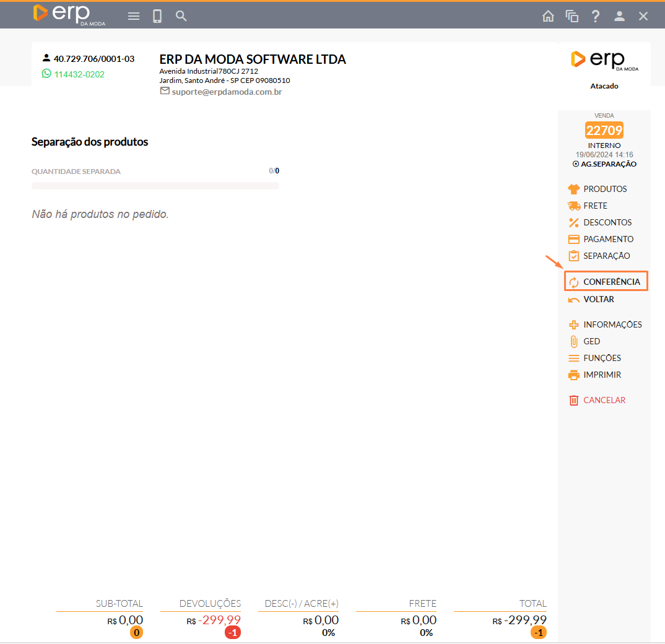Click the mobile device icon
The width and height of the screenshot is (665, 644).
157,16
